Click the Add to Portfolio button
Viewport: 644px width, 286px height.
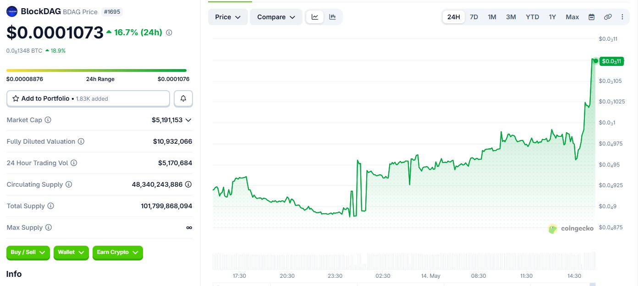click(88, 98)
